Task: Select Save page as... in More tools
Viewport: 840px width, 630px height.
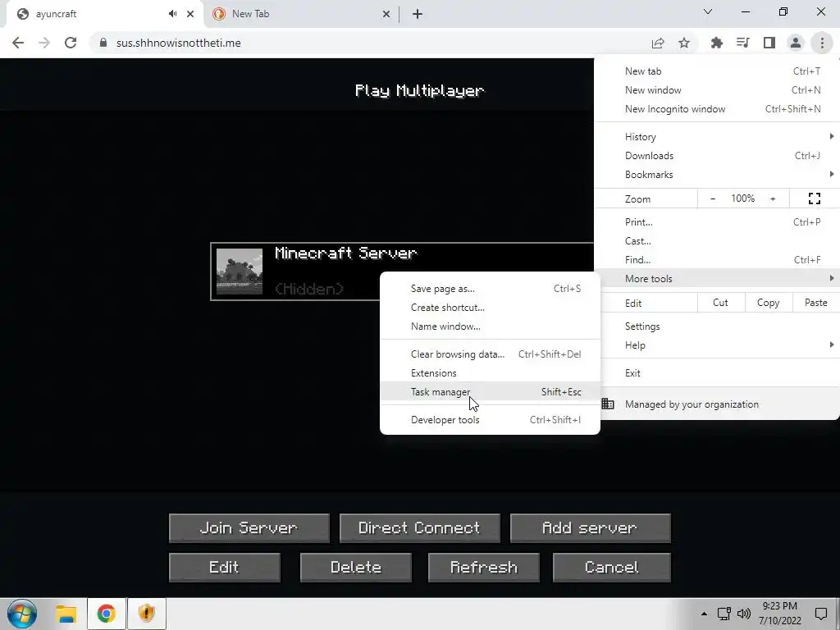Action: (490, 288)
